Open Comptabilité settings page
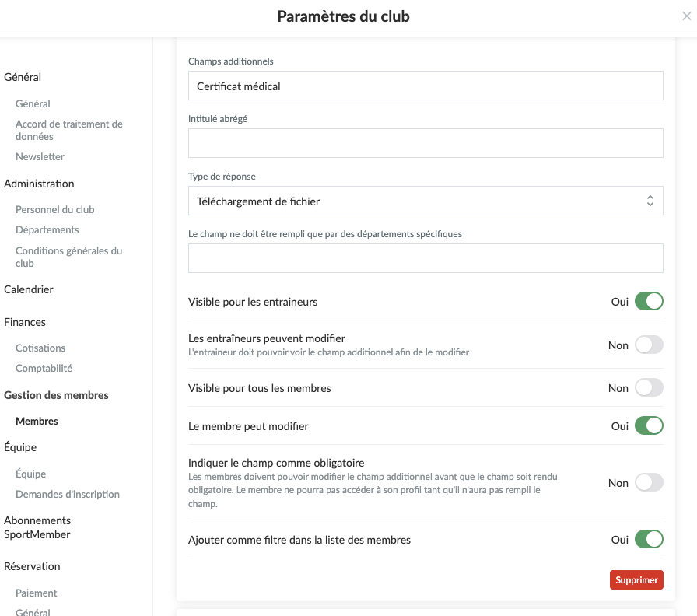This screenshot has height=616, width=697. point(44,369)
